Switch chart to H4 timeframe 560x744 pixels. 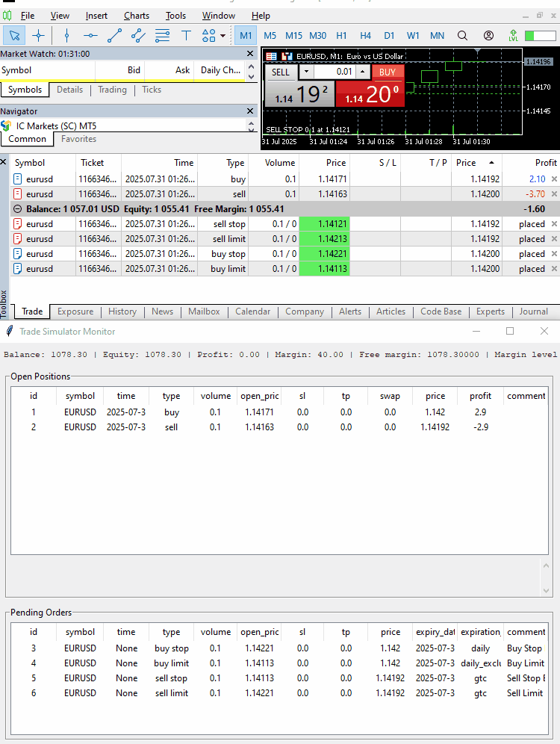[365, 36]
